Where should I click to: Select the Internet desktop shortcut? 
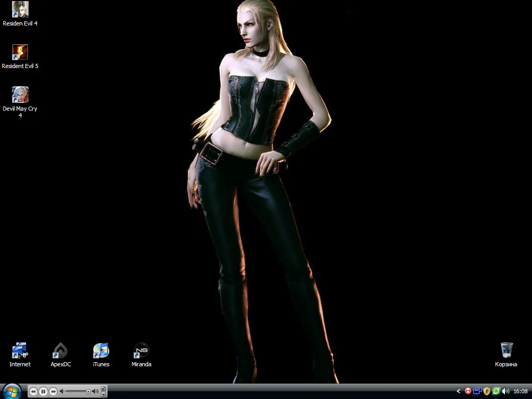20,354
